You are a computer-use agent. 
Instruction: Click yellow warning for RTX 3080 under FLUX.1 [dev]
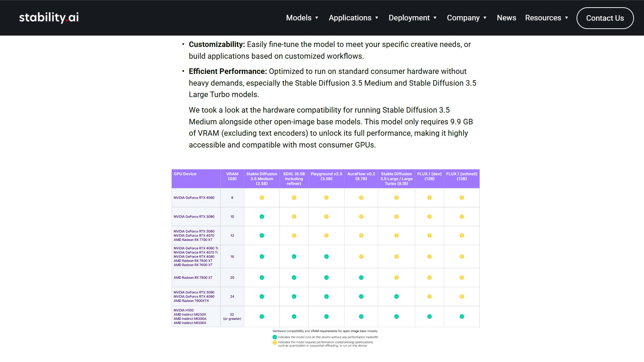(x=430, y=217)
